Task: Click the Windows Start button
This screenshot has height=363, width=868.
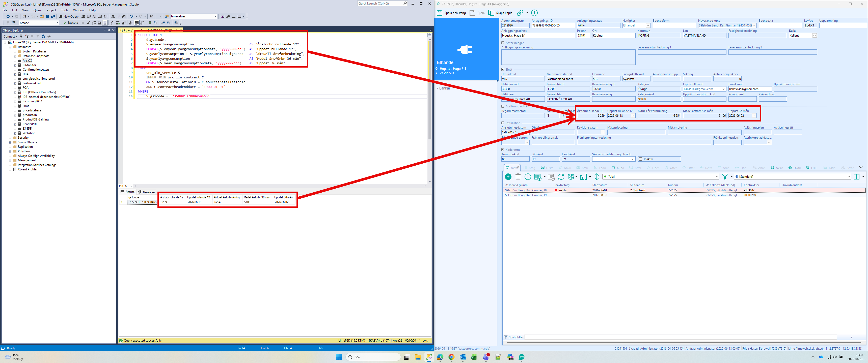Action: click(339, 357)
